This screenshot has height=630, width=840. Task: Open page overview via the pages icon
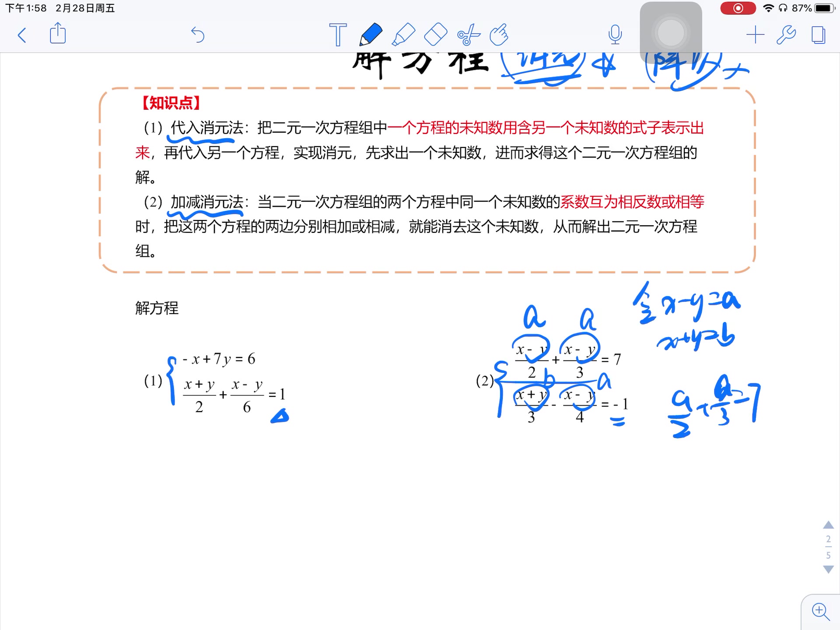(x=819, y=35)
